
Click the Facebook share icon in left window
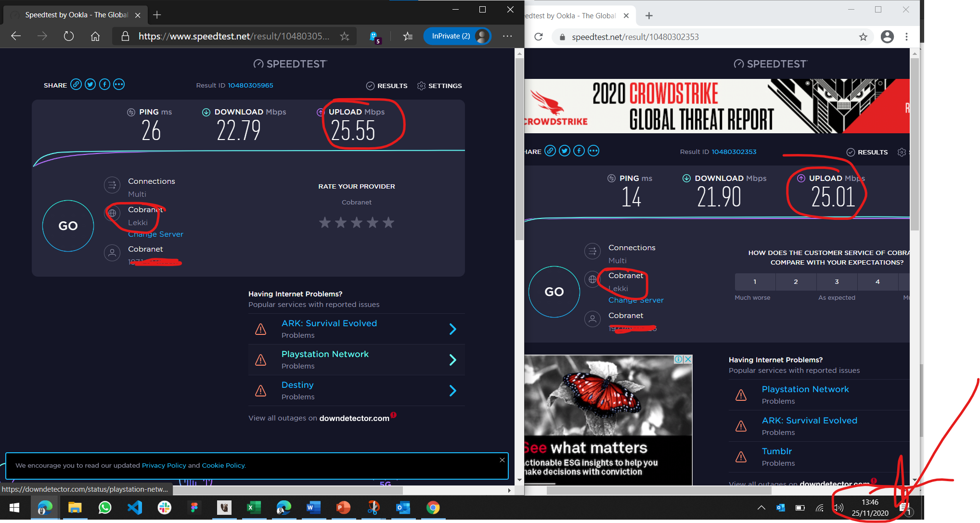[104, 85]
